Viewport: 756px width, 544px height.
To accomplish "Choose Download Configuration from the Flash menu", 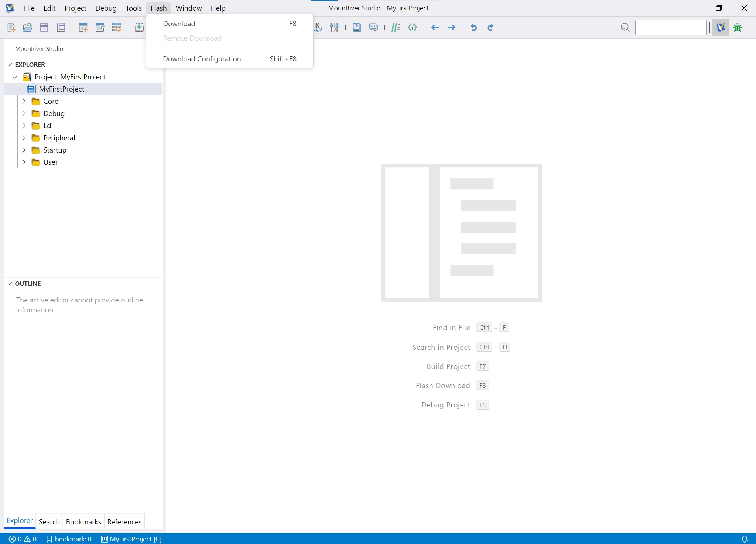I will coord(230,59).
